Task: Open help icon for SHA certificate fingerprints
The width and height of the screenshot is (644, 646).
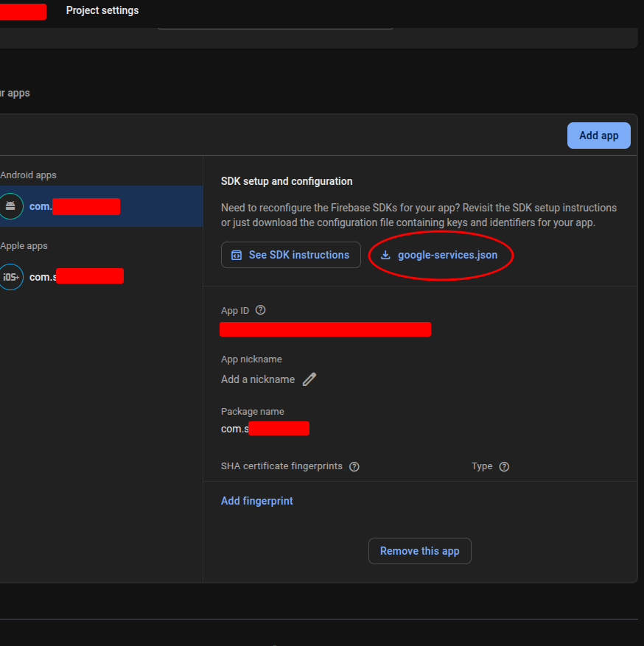Action: [354, 466]
